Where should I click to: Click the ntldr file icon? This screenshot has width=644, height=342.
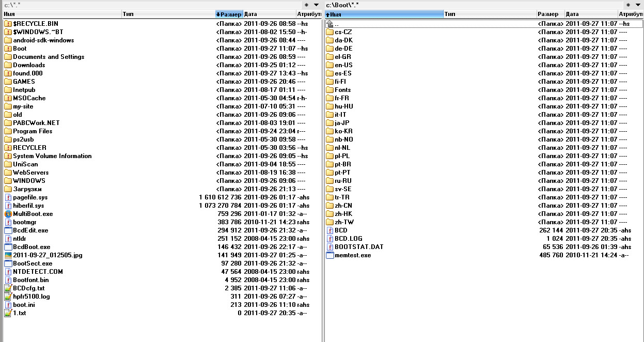[x=8, y=239]
